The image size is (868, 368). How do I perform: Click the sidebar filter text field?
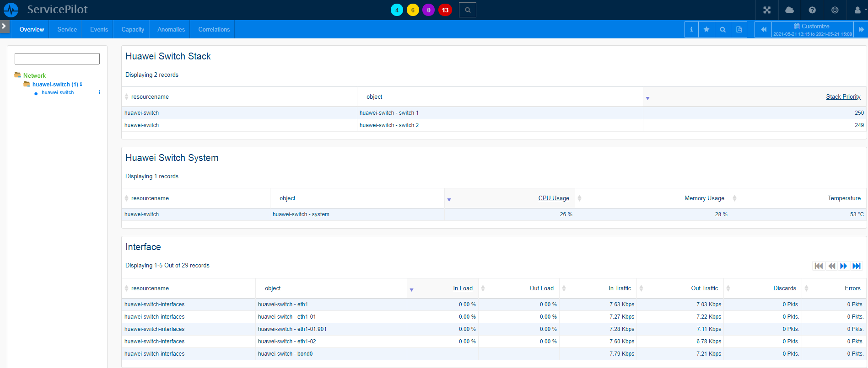[57, 59]
